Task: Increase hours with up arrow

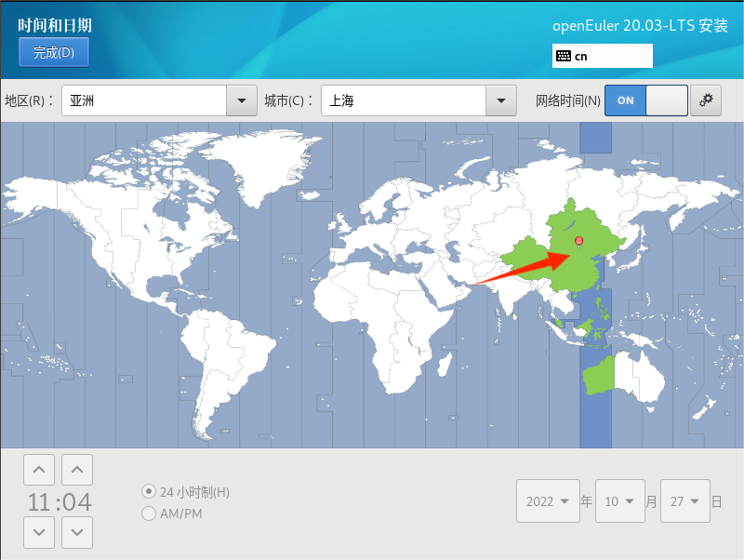Action: 38,470
